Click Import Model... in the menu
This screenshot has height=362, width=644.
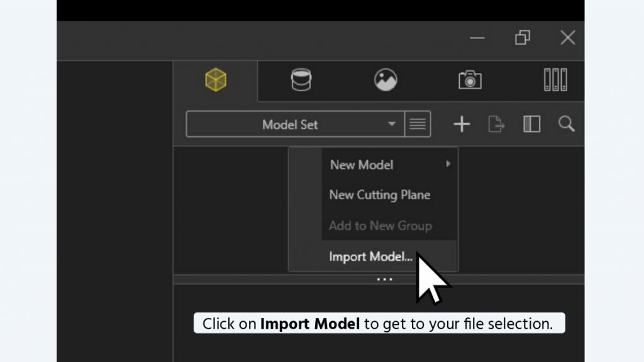370,256
